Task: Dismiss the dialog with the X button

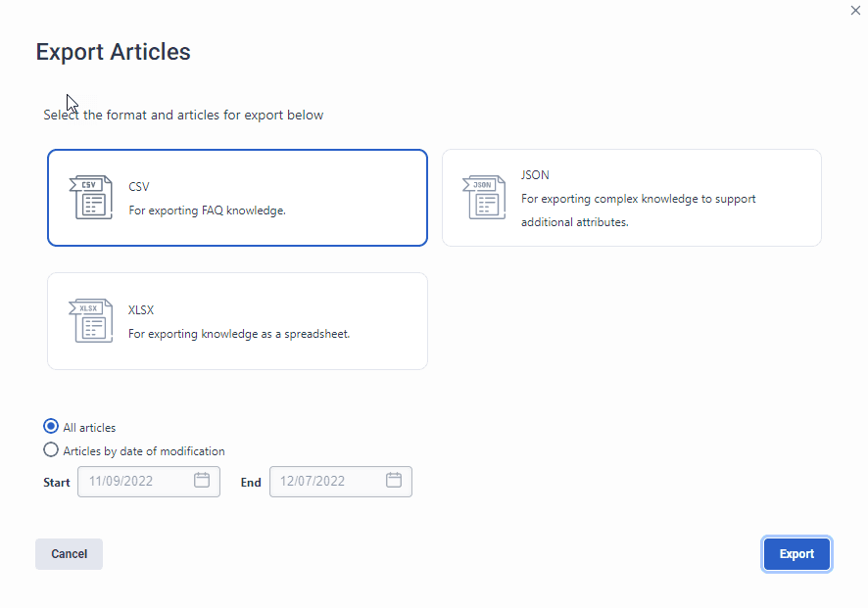Action: [x=854, y=10]
